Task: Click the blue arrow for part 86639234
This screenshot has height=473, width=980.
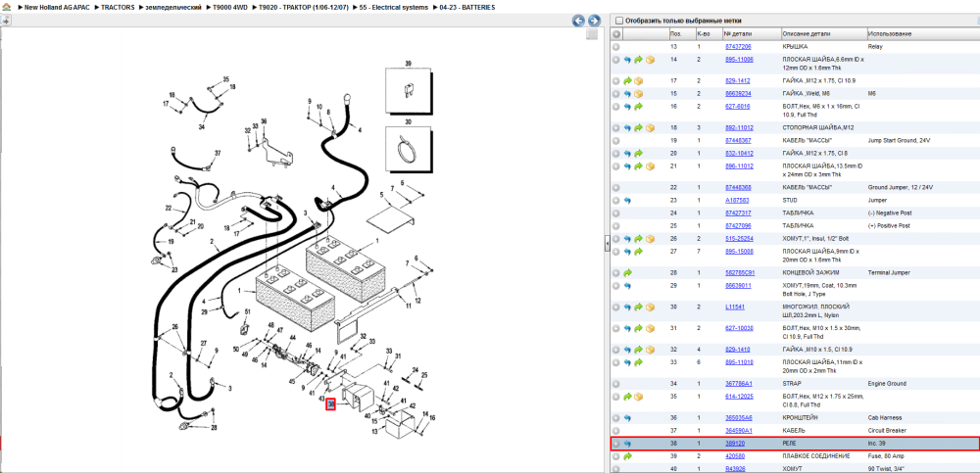Action: [627, 94]
